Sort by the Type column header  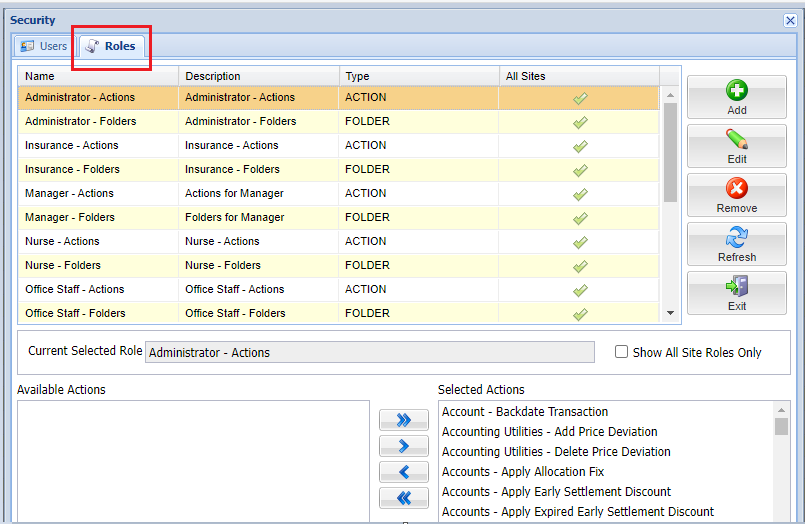[418, 76]
